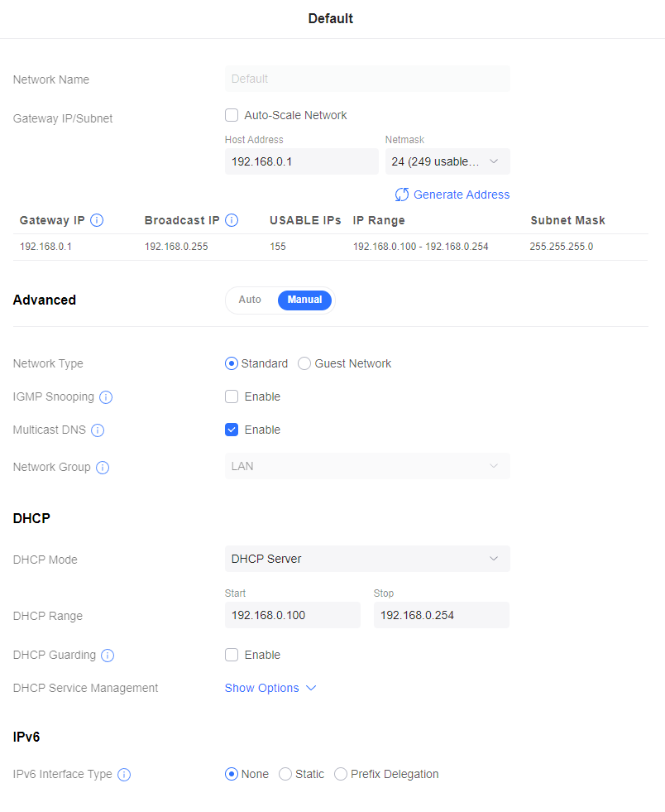The height and width of the screenshot is (812, 665).
Task: Click the IPv6 Interface Type info icon
Action: click(124, 775)
